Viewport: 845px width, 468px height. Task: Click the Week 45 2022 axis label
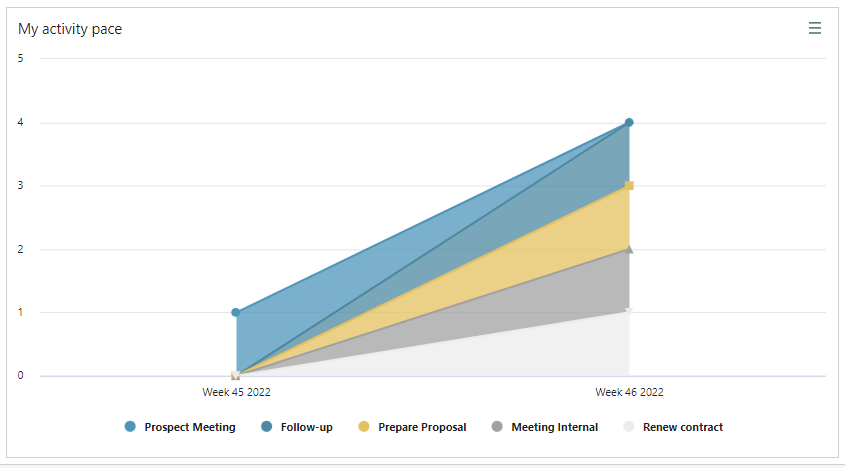237,392
